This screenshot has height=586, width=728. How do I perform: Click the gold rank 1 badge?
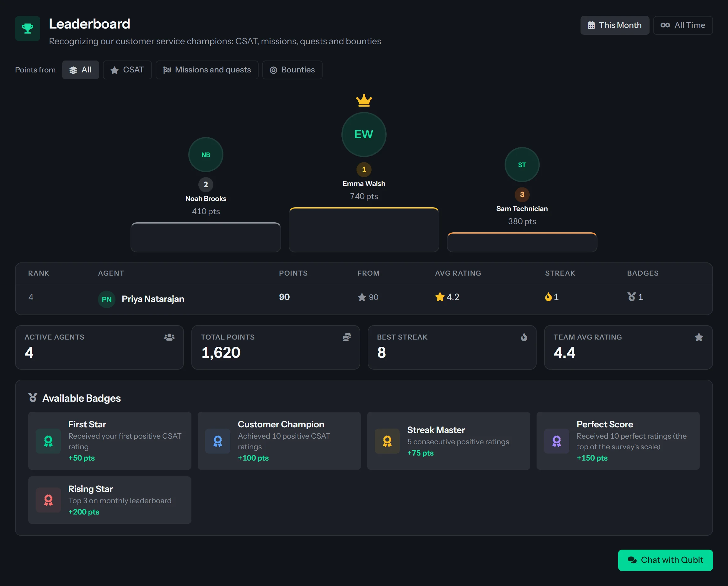pyautogui.click(x=364, y=169)
